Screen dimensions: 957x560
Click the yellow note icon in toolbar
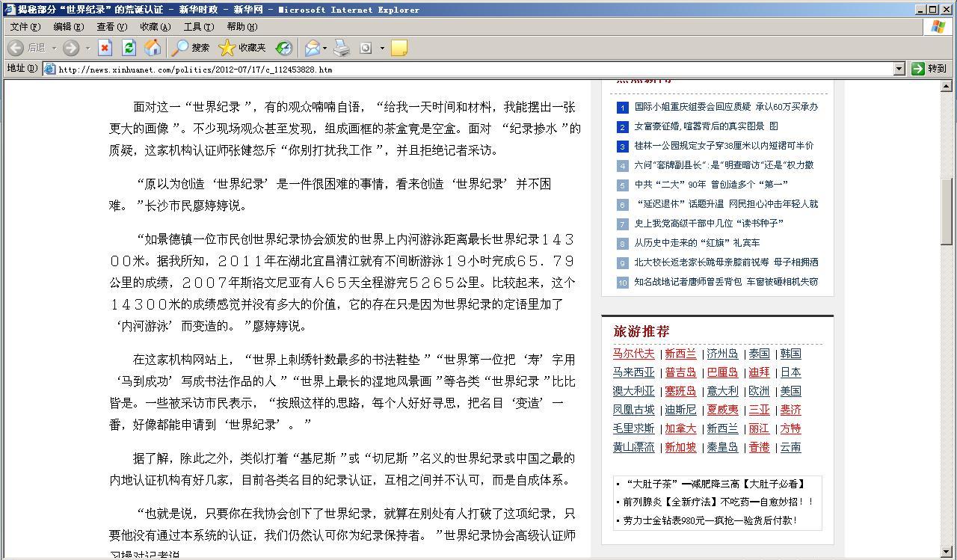(399, 48)
